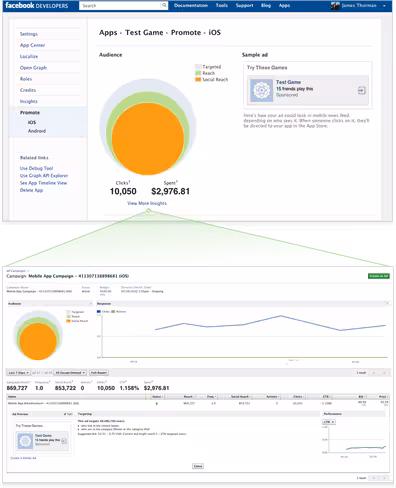Open the Last 7 Days dropdown
This screenshot has width=396, height=488.
pyautogui.click(x=19, y=373)
